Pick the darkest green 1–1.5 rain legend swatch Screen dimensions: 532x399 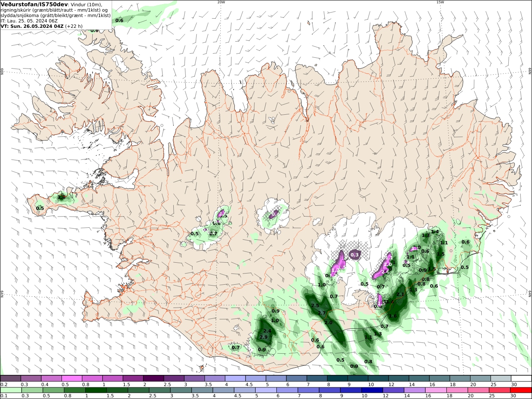[96, 390]
